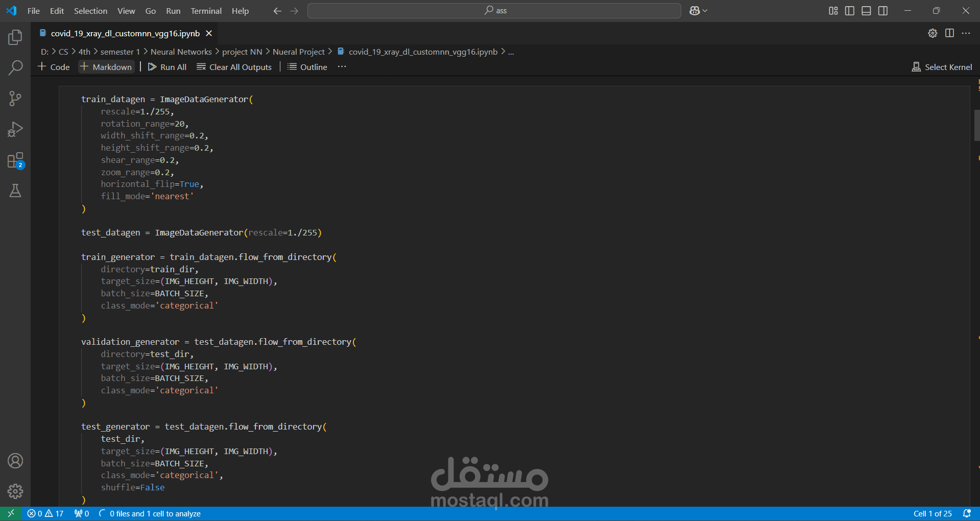Open the Run menu
Image resolution: width=980 pixels, height=521 pixels.
173,11
